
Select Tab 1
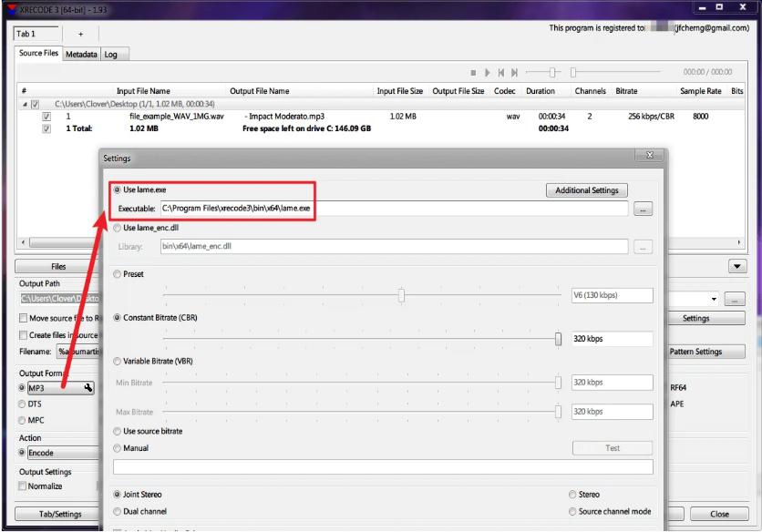[36, 34]
